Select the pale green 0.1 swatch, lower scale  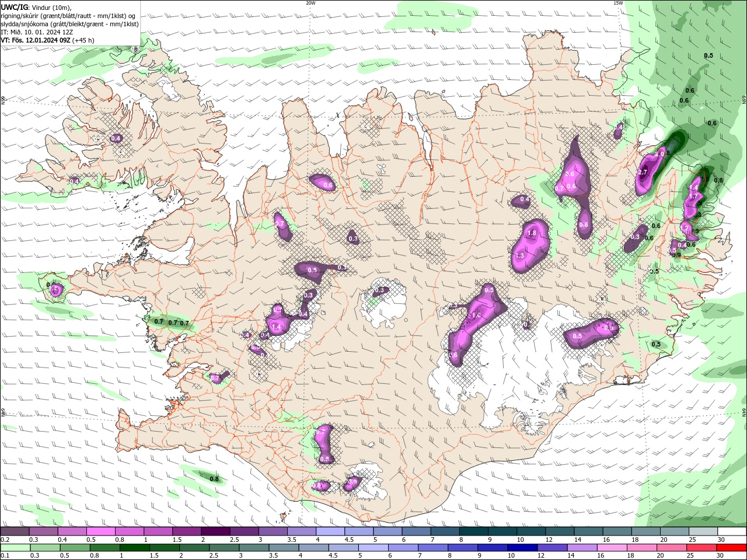click(15, 548)
